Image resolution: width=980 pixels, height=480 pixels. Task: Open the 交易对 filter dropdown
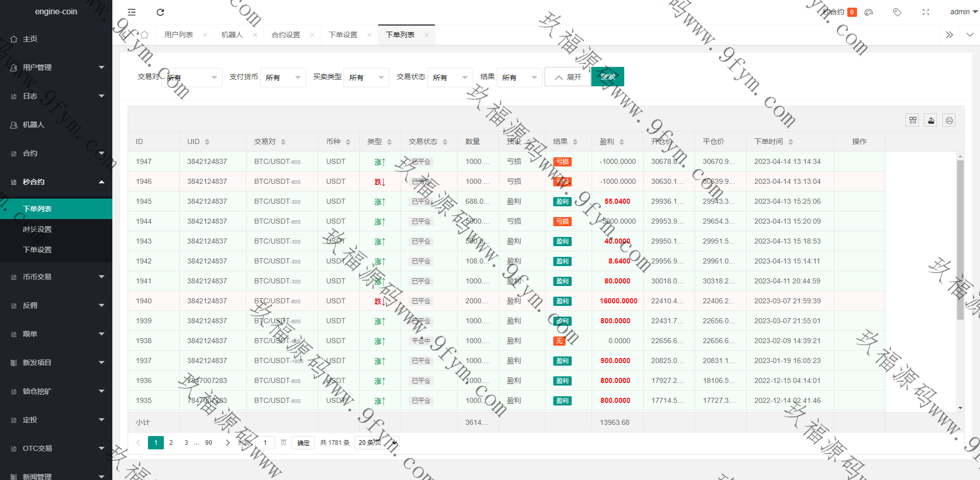(192, 78)
